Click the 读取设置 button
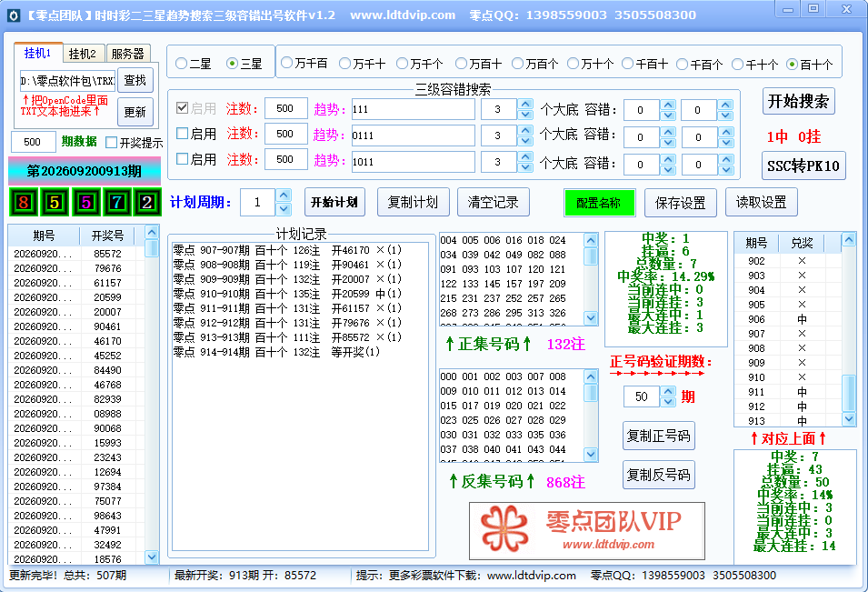This screenshot has height=592, width=868. point(761,202)
